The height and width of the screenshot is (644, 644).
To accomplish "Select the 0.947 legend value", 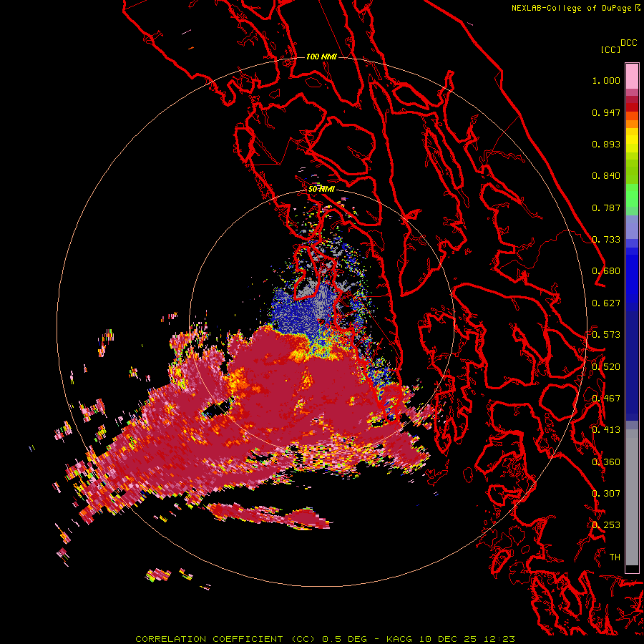I will (606, 112).
